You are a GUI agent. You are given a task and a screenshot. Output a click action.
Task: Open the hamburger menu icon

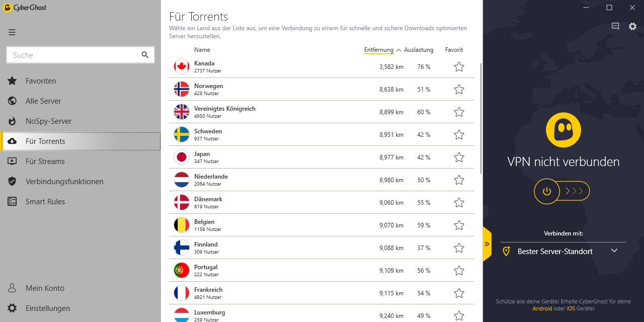pyautogui.click(x=12, y=32)
